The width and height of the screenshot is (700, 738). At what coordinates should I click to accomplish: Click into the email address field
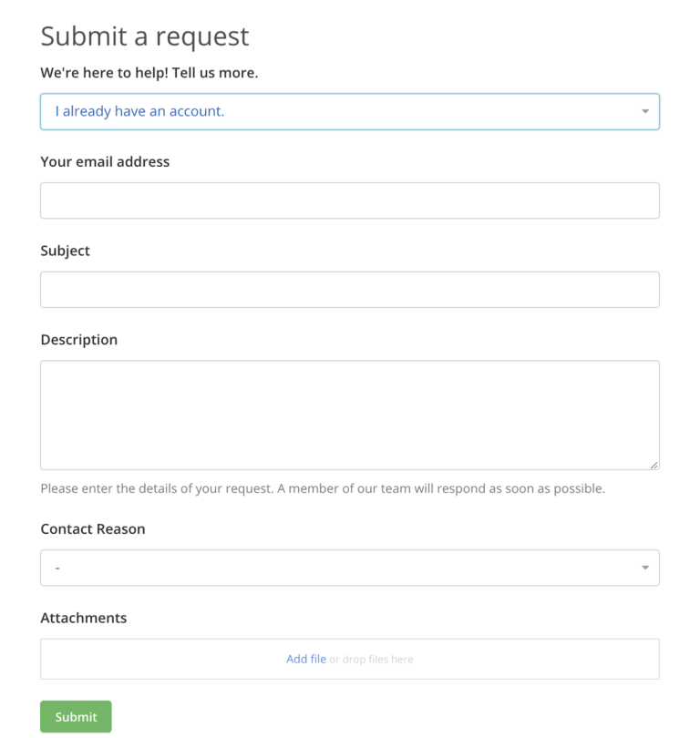click(x=350, y=200)
